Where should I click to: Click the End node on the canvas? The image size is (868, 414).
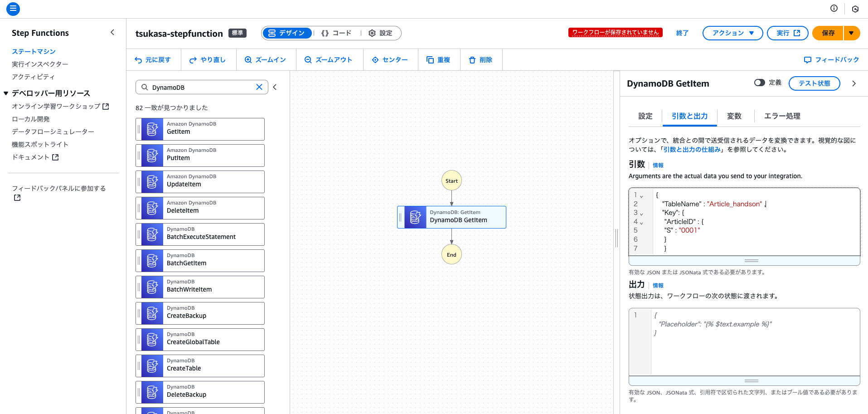tap(451, 254)
